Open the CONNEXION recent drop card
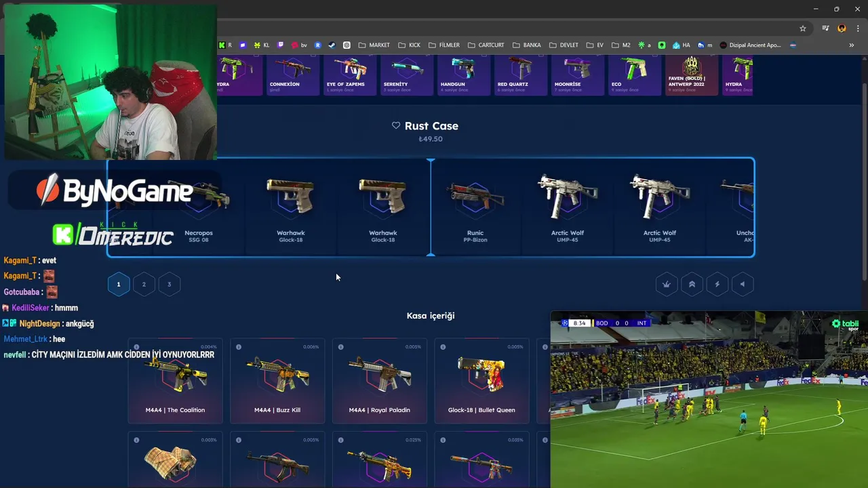 coord(293,75)
